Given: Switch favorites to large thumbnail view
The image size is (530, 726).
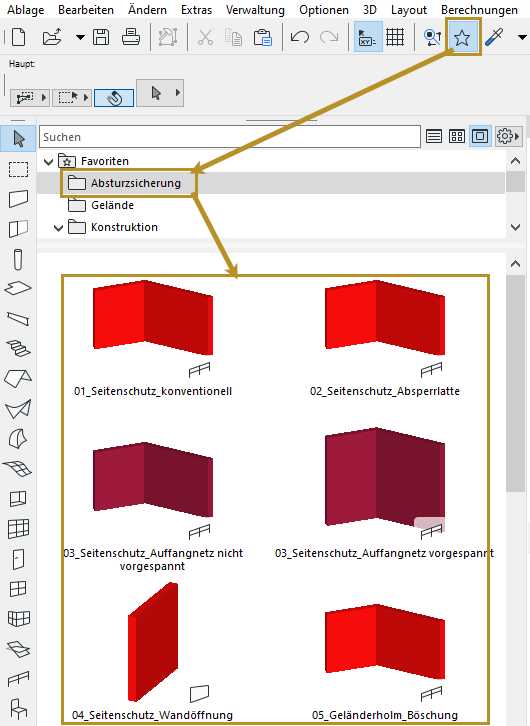Looking at the screenshot, I should [x=480, y=137].
